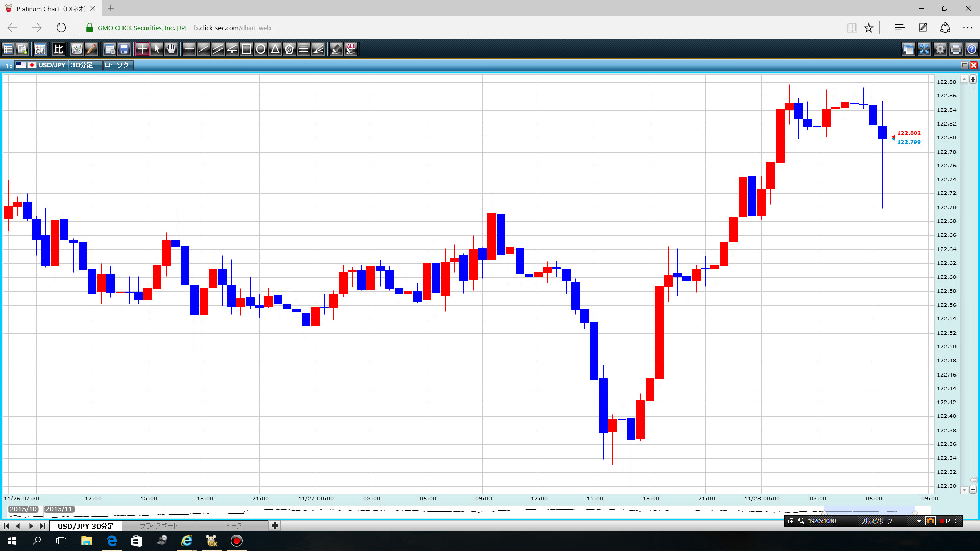Viewport: 980px width, 551px height.
Task: Click the 2015/10 marker in overview timeline
Action: (x=23, y=509)
